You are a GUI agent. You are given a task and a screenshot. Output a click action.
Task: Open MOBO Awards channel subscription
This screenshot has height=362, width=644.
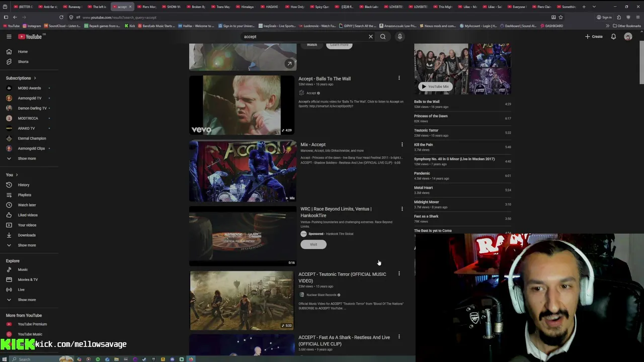[x=28, y=88]
